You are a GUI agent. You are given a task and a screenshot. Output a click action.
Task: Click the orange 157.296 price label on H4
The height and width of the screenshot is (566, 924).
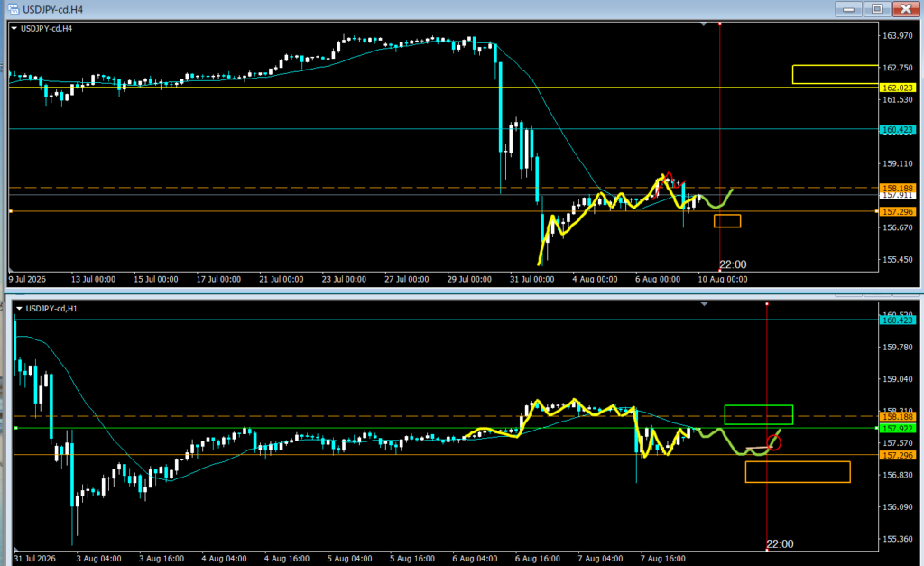tap(898, 211)
